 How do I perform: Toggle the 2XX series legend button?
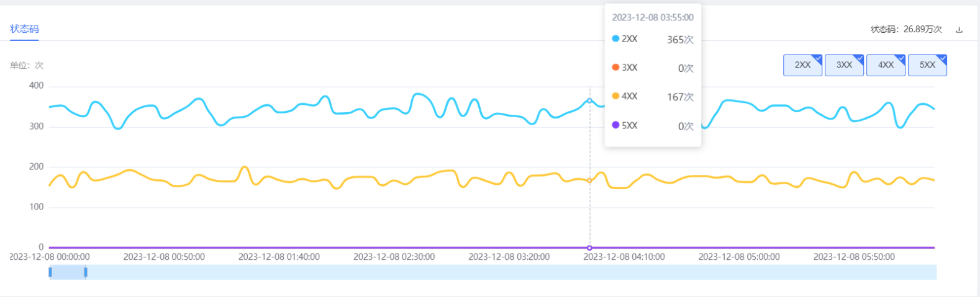[803, 65]
